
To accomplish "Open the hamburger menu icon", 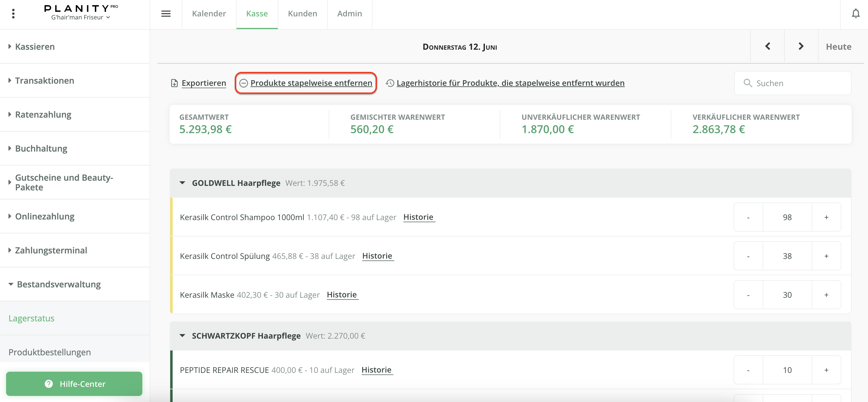I will tap(166, 14).
